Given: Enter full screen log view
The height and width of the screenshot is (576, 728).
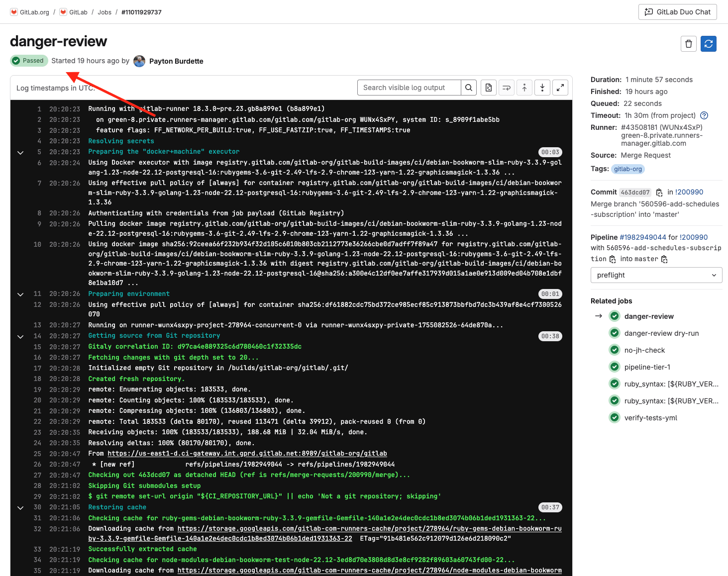Looking at the screenshot, I should click(x=560, y=88).
